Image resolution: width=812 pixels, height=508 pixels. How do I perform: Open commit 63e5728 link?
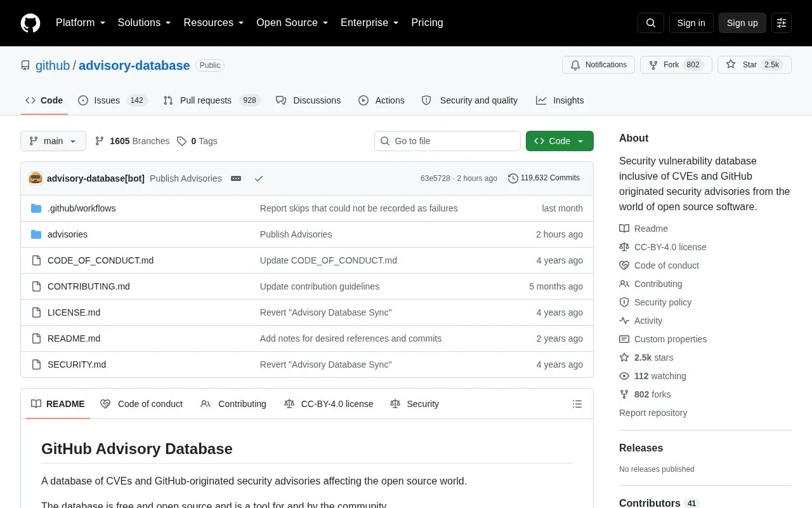(435, 178)
